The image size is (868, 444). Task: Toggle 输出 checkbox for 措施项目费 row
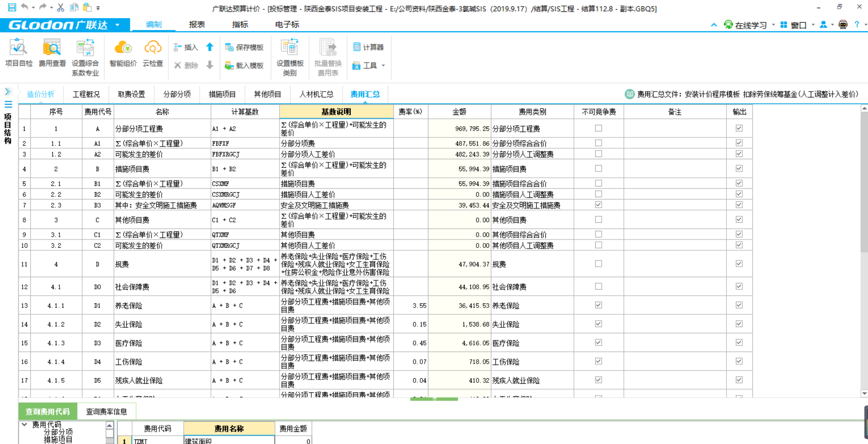pyautogui.click(x=739, y=169)
